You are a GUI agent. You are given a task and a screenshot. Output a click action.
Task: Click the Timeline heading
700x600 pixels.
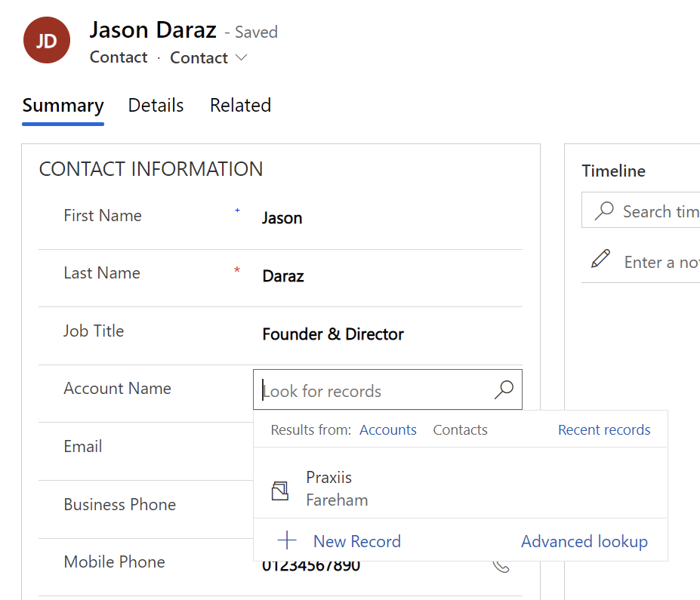tap(613, 171)
